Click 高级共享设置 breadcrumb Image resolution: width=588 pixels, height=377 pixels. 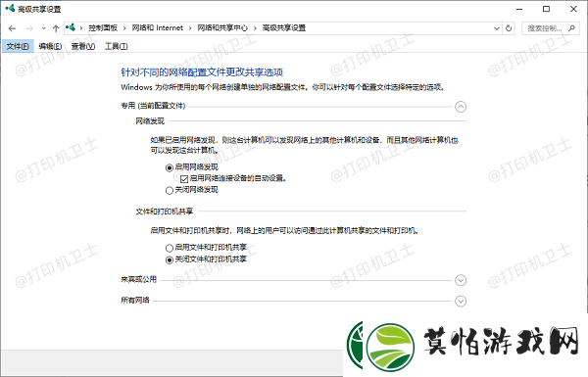point(284,27)
